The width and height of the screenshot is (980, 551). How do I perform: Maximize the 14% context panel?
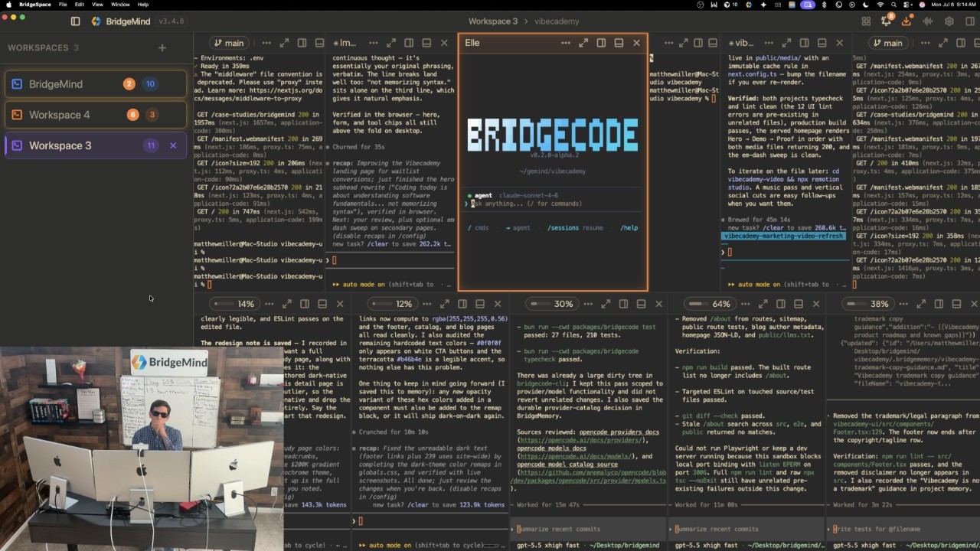pyautogui.click(x=287, y=304)
